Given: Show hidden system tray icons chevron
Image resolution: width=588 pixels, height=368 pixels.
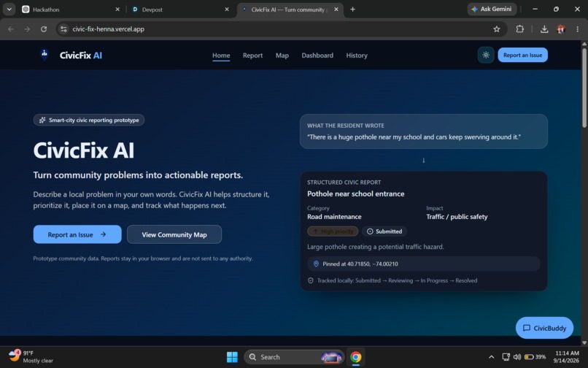Looking at the screenshot, I should [491, 357].
